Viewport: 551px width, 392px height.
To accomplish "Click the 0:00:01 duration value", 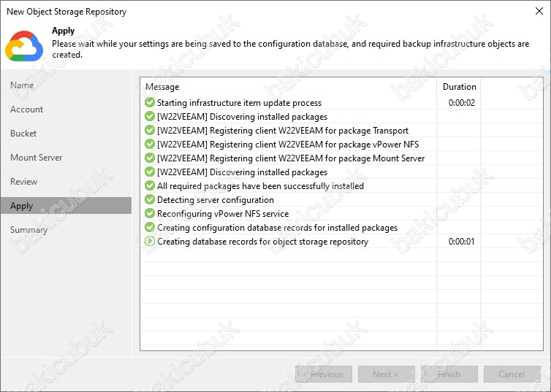I will pos(461,241).
